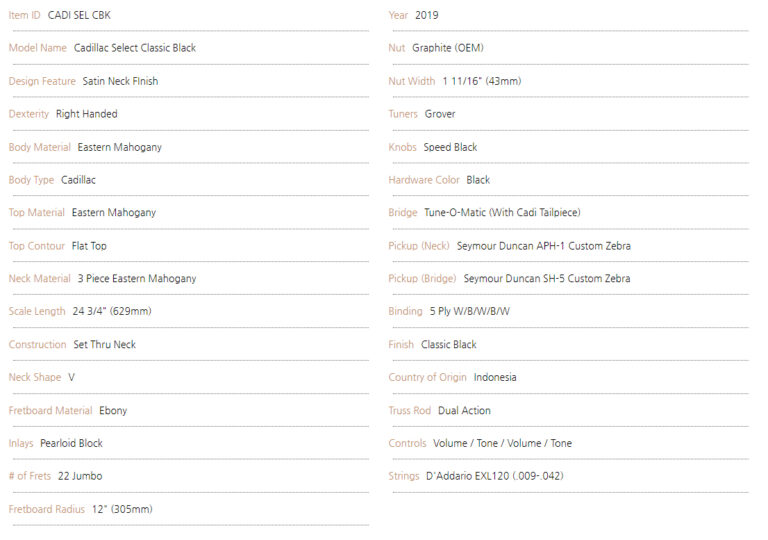This screenshot has height=540, width=768.
Task: Click the Graphite (OEM) nut value
Action: 448,48
